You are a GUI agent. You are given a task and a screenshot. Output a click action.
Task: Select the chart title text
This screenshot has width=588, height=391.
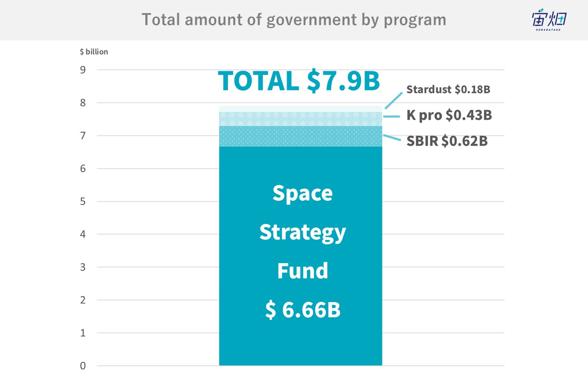coord(294,20)
